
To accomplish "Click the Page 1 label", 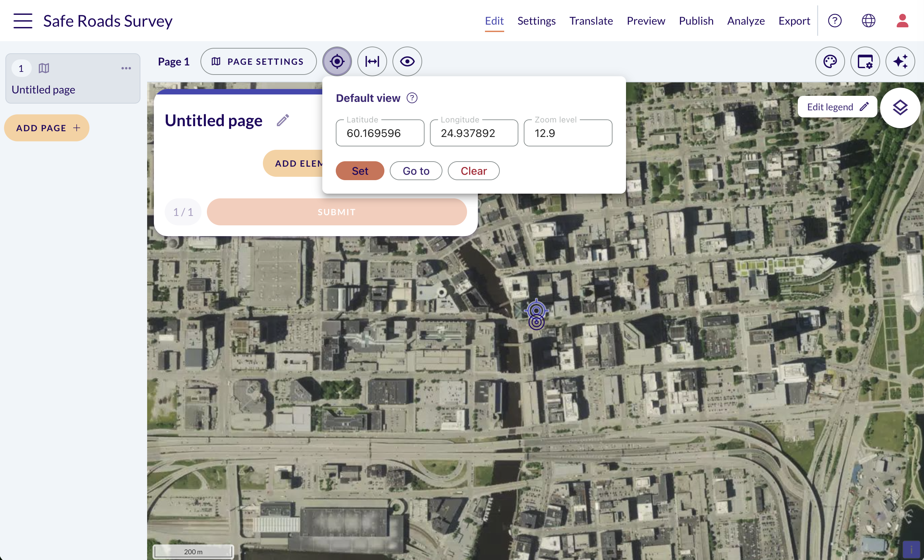I will click(173, 61).
